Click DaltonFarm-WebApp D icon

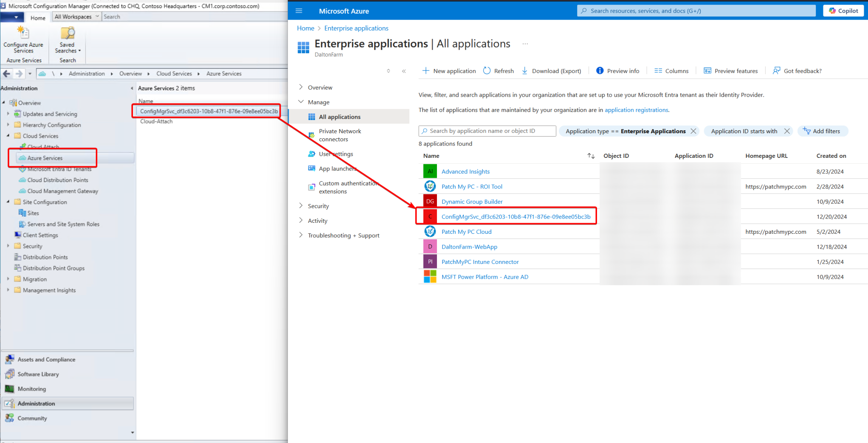click(x=430, y=247)
